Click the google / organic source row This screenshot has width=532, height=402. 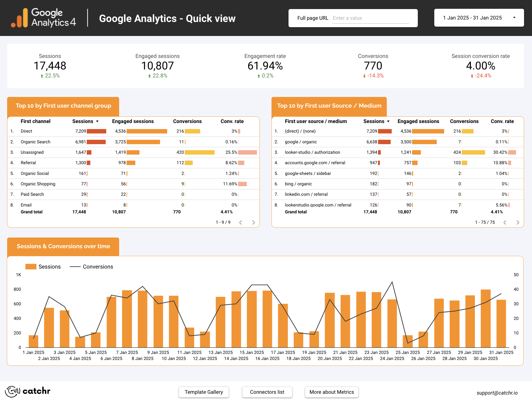point(301,142)
